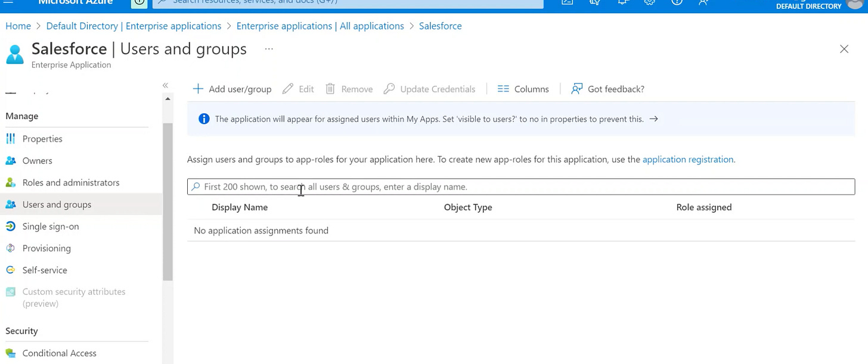This screenshot has width=868, height=364.
Task: Click the Remove trash can icon
Action: 330,89
